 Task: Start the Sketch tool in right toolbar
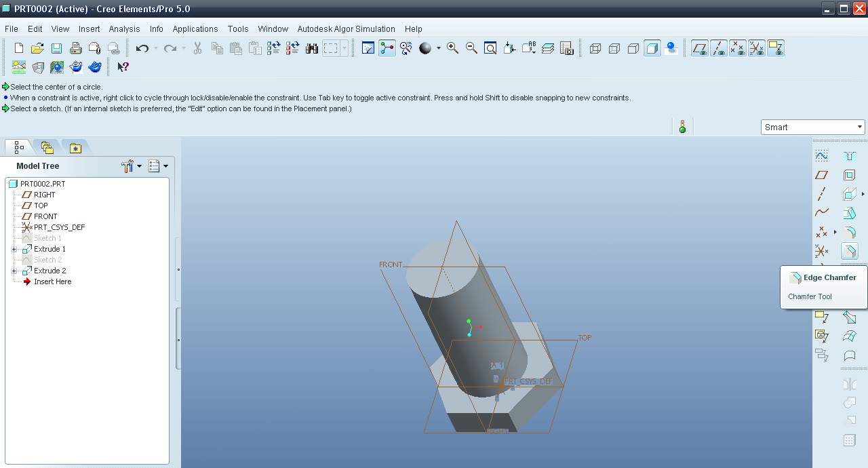[x=821, y=156]
